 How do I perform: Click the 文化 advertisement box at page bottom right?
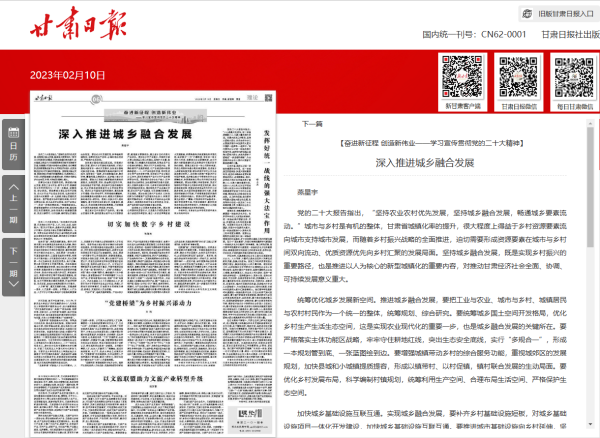click(250, 420)
